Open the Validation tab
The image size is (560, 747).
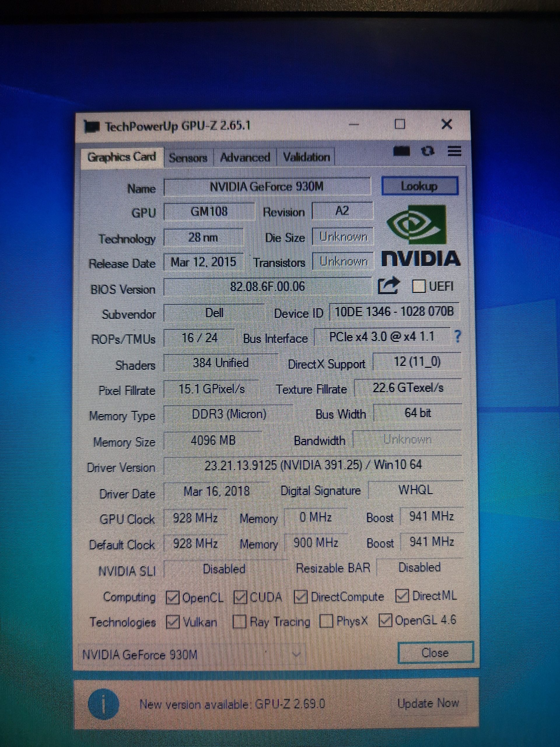pyautogui.click(x=306, y=157)
